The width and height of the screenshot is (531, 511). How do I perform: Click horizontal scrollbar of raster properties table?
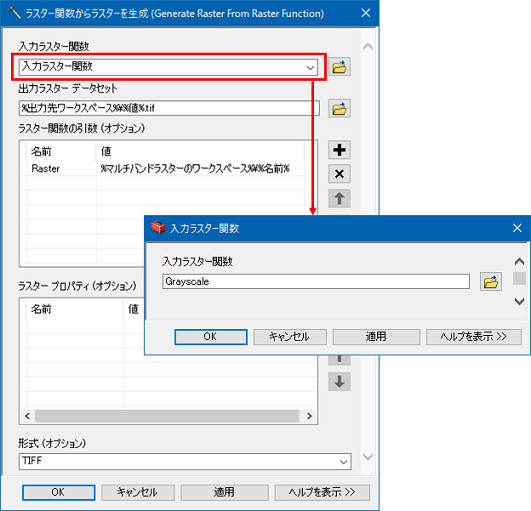(168, 416)
